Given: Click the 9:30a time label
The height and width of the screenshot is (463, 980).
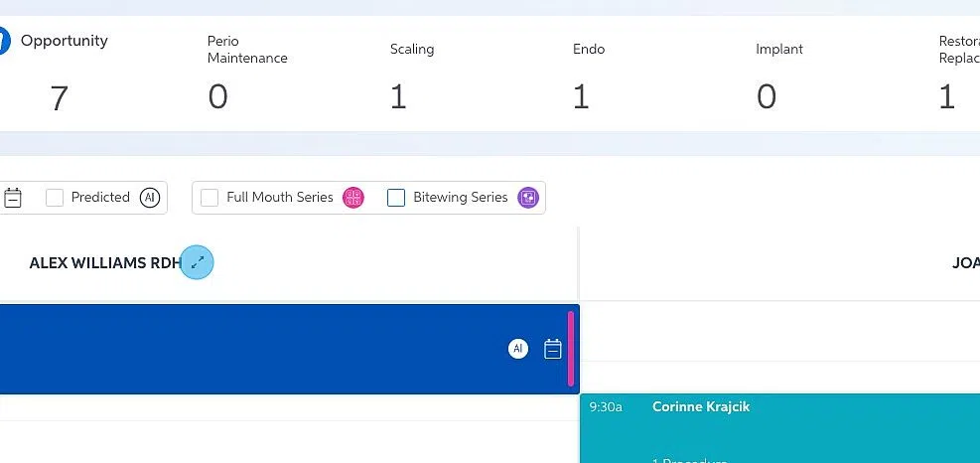Looking at the screenshot, I should [606, 407].
